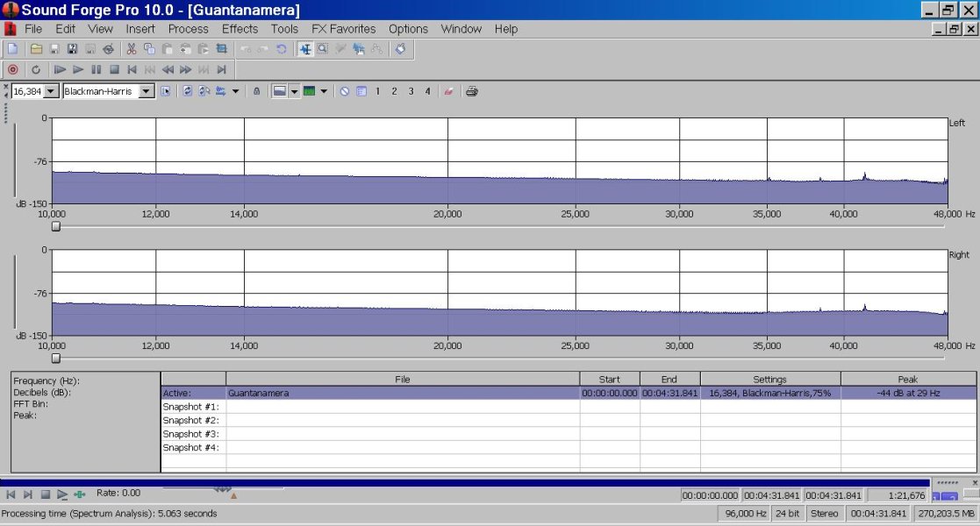Click the Left channel frequency slider handle
Screen dimensions: 980x526
pos(56,226)
